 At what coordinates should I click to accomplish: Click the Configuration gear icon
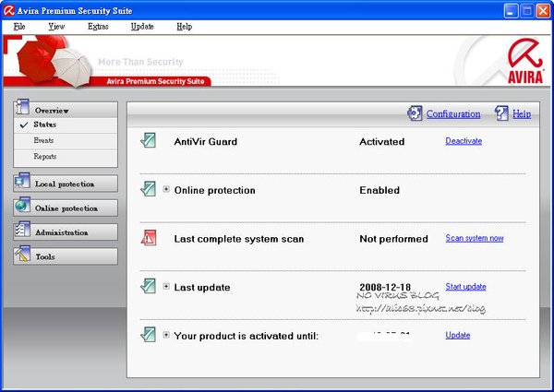coord(415,113)
